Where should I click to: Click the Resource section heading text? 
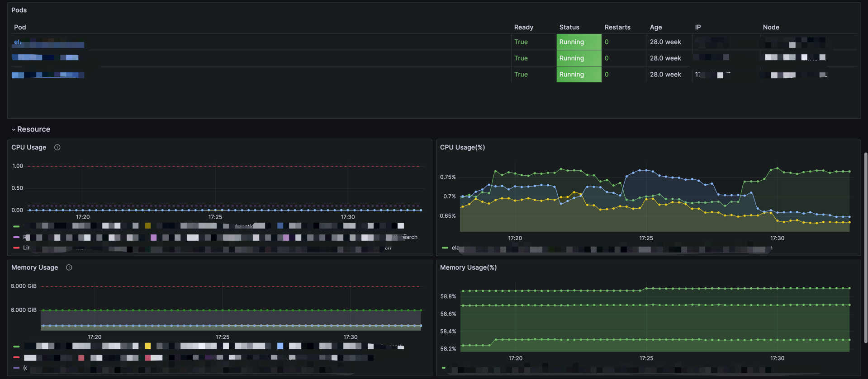coord(33,129)
